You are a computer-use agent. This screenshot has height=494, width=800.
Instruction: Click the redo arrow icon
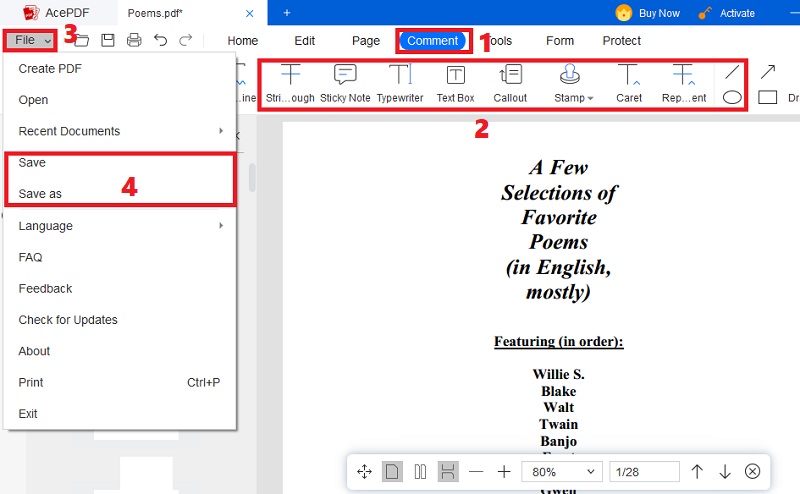(186, 40)
